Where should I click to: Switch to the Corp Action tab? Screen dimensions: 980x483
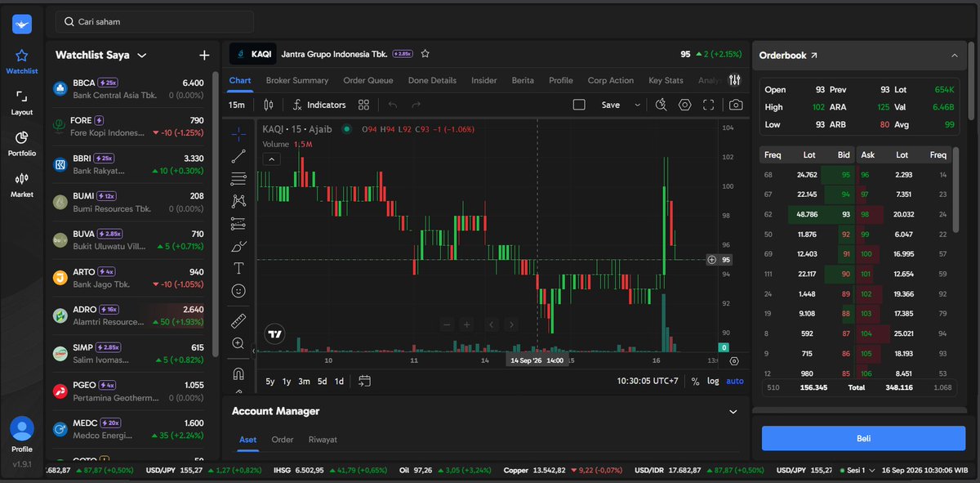click(610, 80)
